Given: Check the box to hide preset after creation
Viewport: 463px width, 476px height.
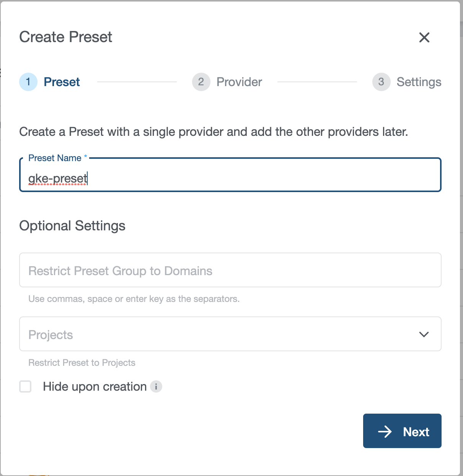Looking at the screenshot, I should [x=25, y=386].
